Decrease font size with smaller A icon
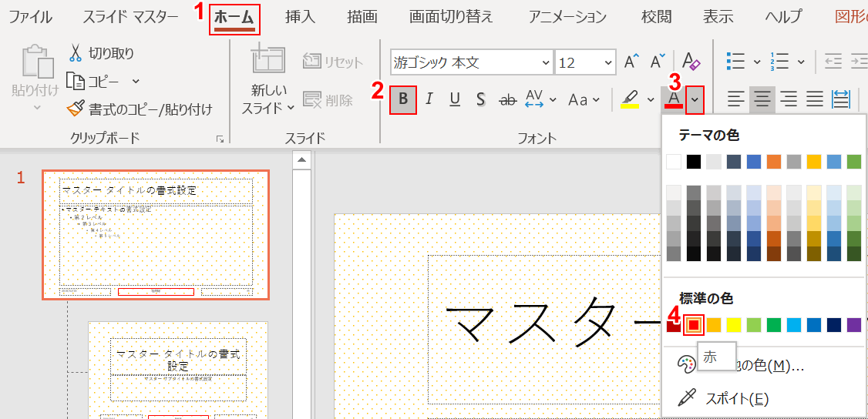The height and width of the screenshot is (419, 868). click(658, 62)
